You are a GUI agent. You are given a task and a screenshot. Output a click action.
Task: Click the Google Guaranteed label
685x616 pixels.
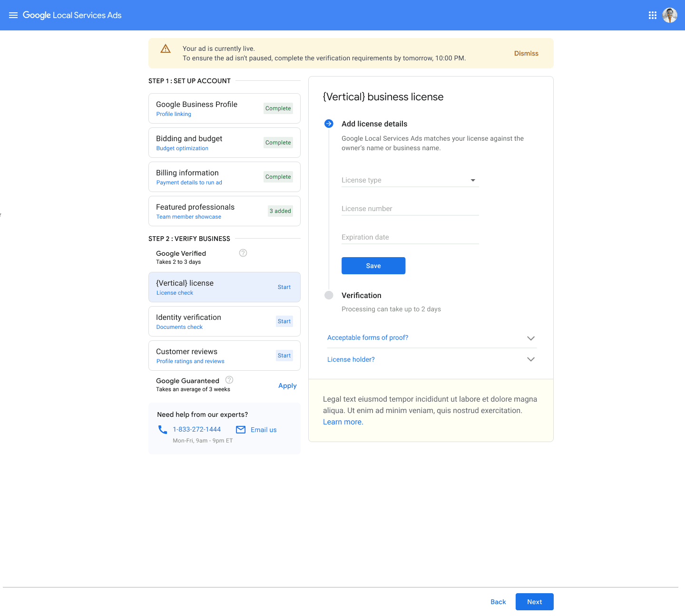click(187, 381)
